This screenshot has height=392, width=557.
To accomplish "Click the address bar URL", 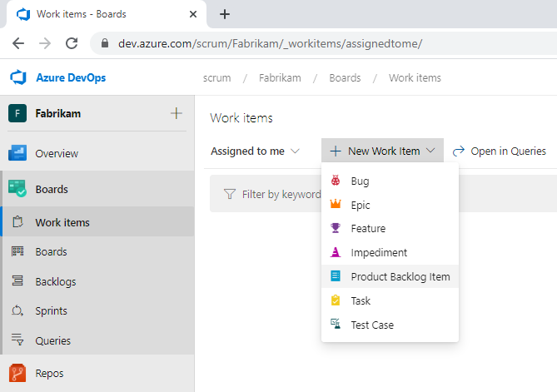I will [270, 43].
